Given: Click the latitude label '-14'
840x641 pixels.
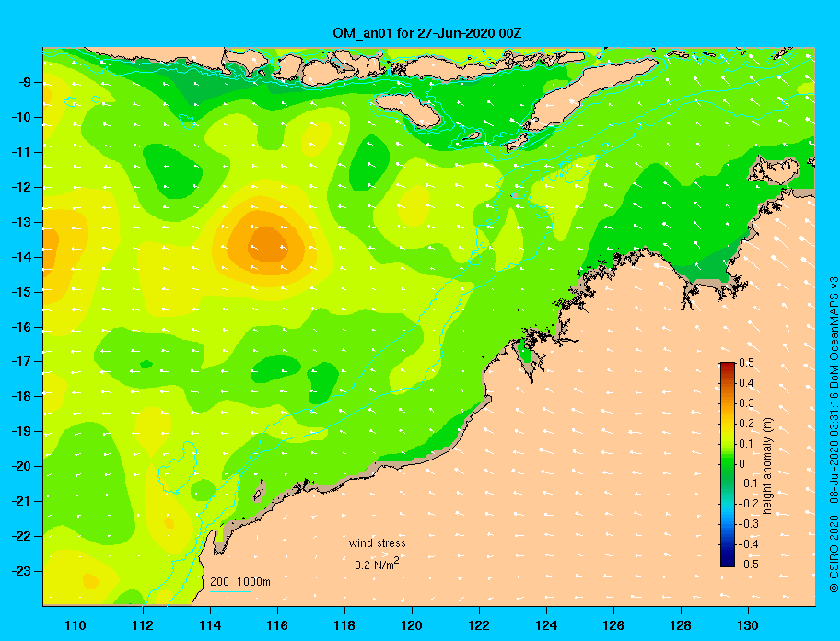Looking at the screenshot, I should [22, 257].
